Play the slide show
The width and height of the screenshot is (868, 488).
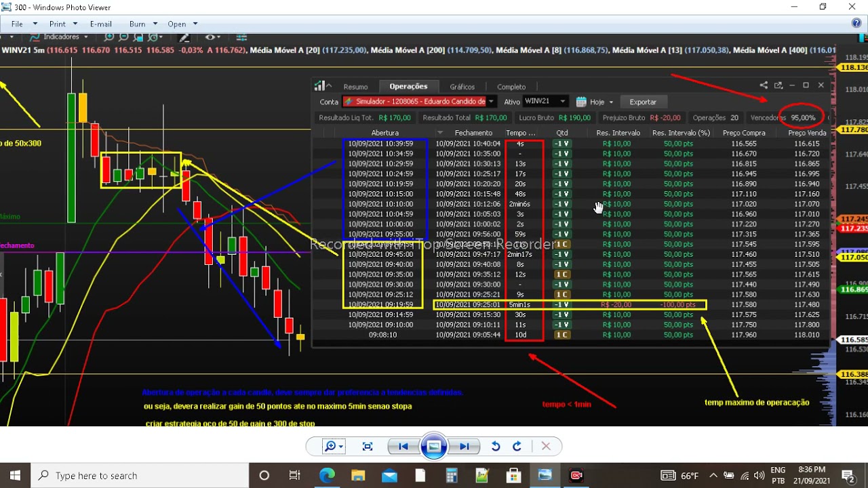(434, 446)
